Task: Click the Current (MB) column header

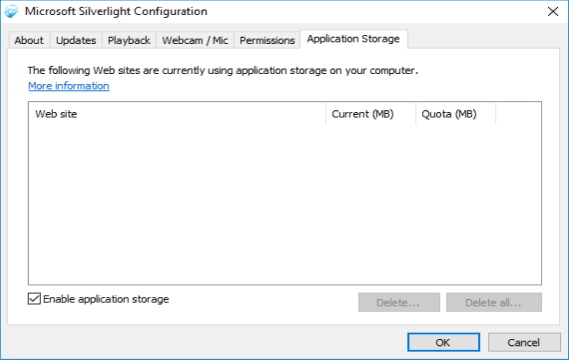Action: coord(371,114)
